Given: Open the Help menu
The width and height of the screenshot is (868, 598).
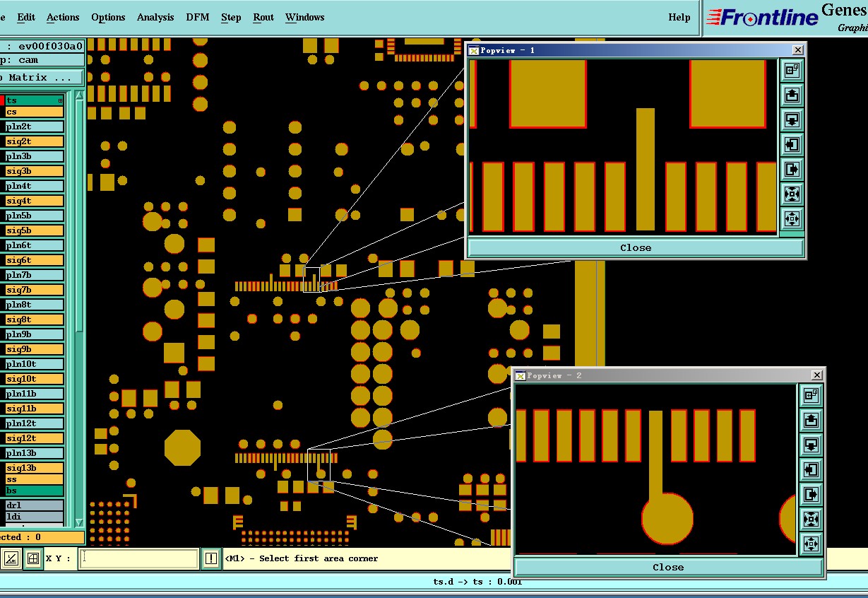Looking at the screenshot, I should (x=679, y=17).
